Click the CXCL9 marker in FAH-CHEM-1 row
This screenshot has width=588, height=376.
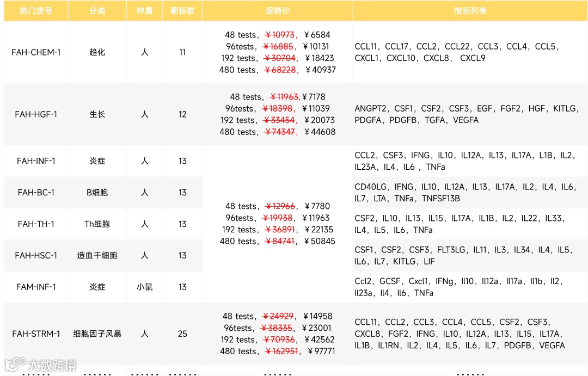point(473,58)
